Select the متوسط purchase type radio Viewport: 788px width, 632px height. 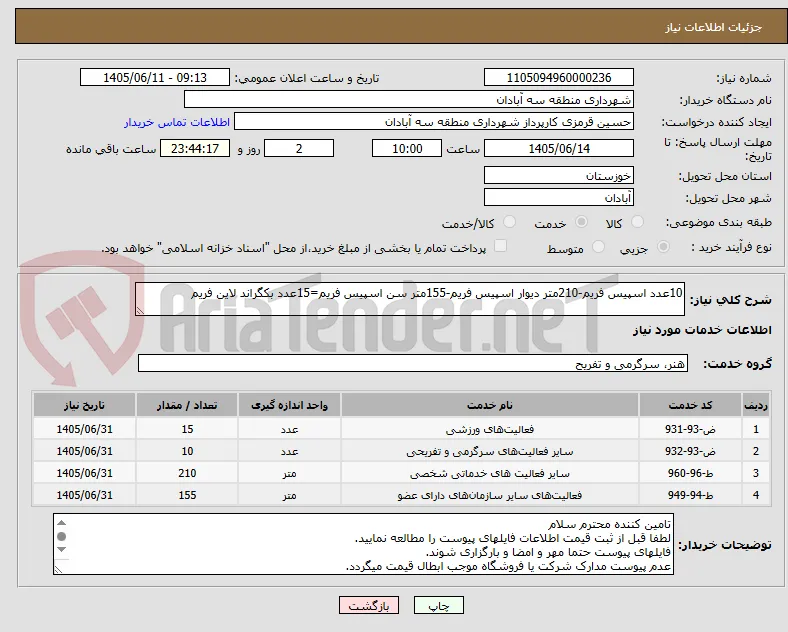[598, 247]
